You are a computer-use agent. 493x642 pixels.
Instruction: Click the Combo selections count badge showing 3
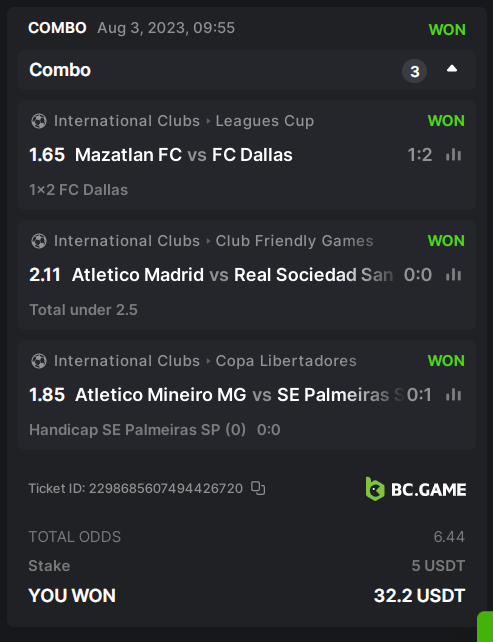click(414, 71)
